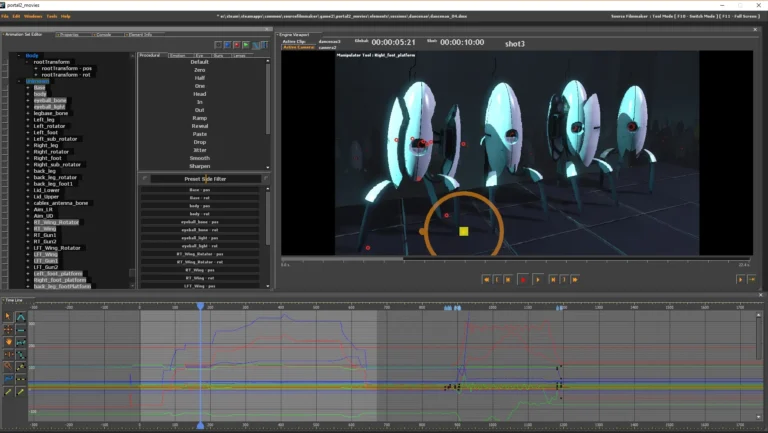Click the red record-dot icon in Animation Set toolbar
The image size is (768, 433).
pos(237,45)
